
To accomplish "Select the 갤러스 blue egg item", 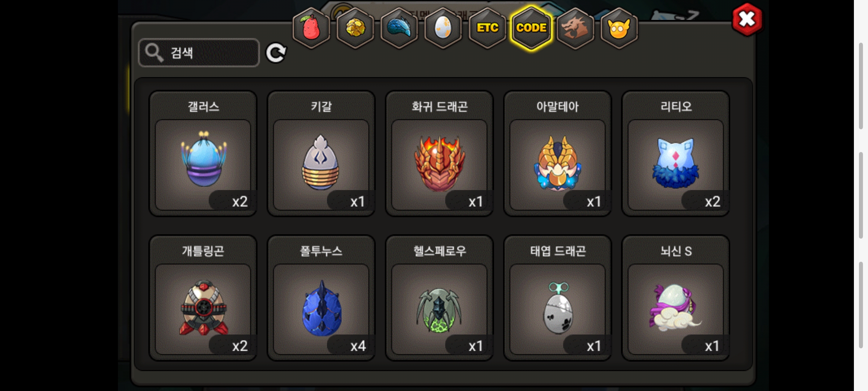I will pyautogui.click(x=203, y=154).
